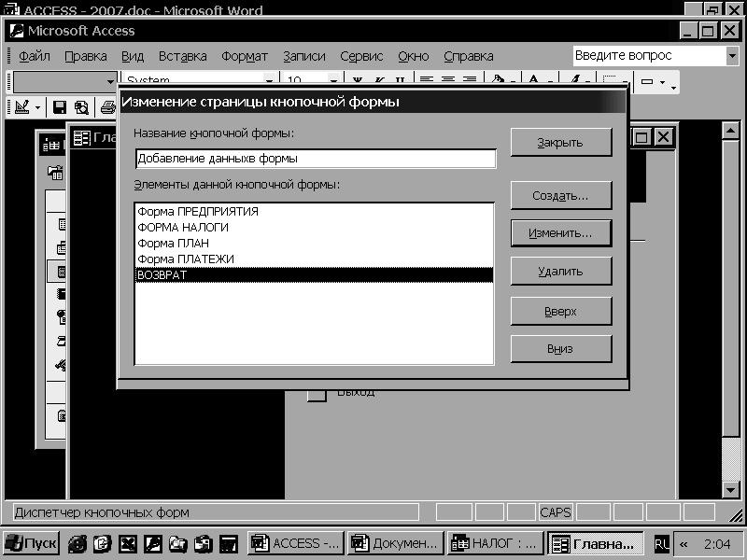
Task: Click the RU language indicator in tray
Action: tap(661, 543)
